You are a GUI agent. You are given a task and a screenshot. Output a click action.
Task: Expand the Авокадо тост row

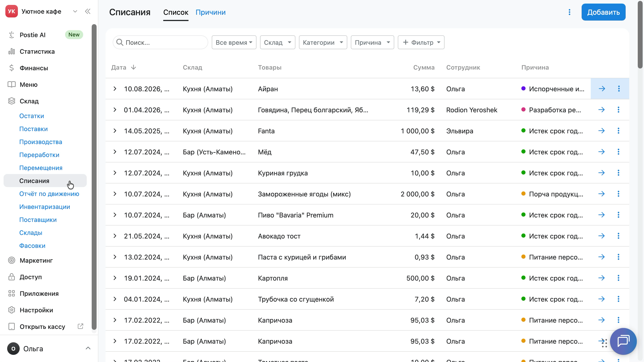[x=115, y=236]
